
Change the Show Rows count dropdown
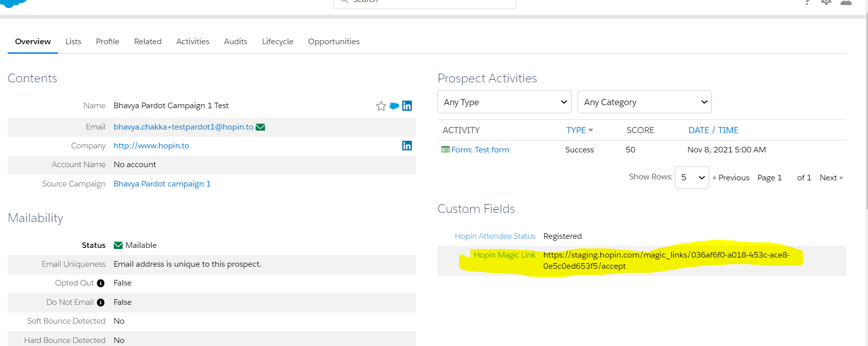(692, 177)
